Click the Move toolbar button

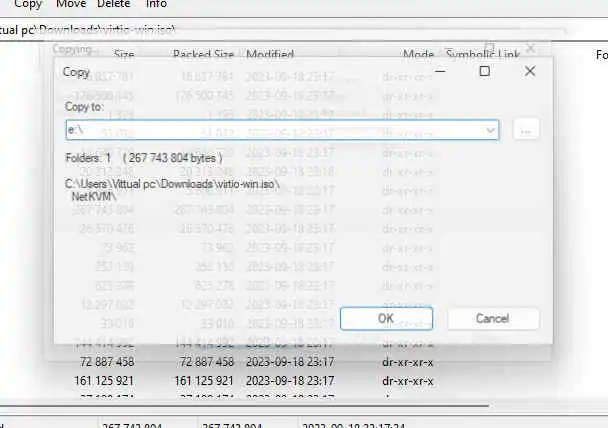pos(71,4)
